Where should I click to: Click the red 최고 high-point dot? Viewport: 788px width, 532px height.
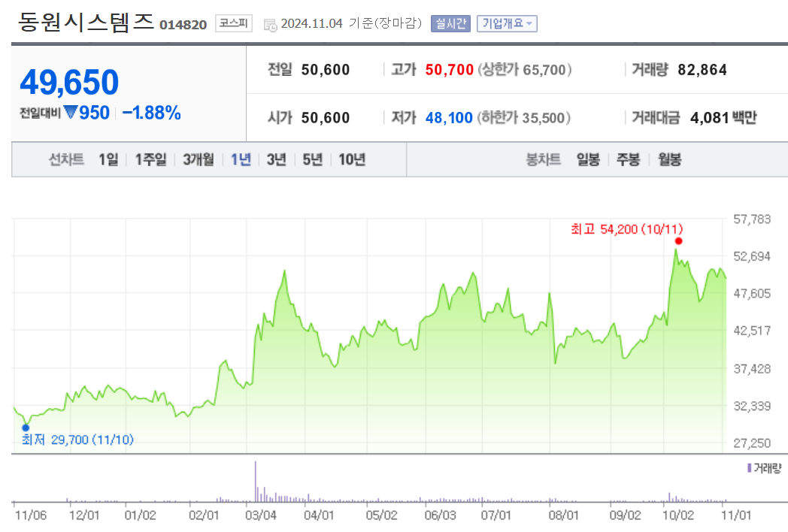[x=678, y=241]
